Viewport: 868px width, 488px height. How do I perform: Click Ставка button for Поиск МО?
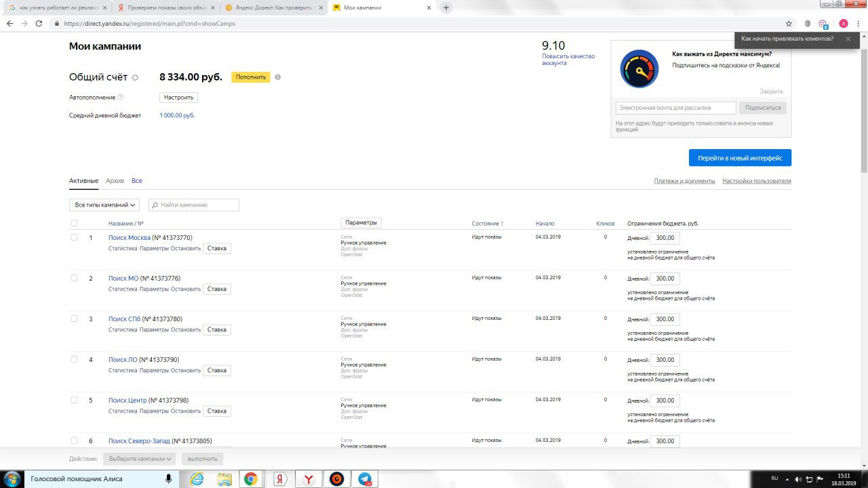[217, 289]
